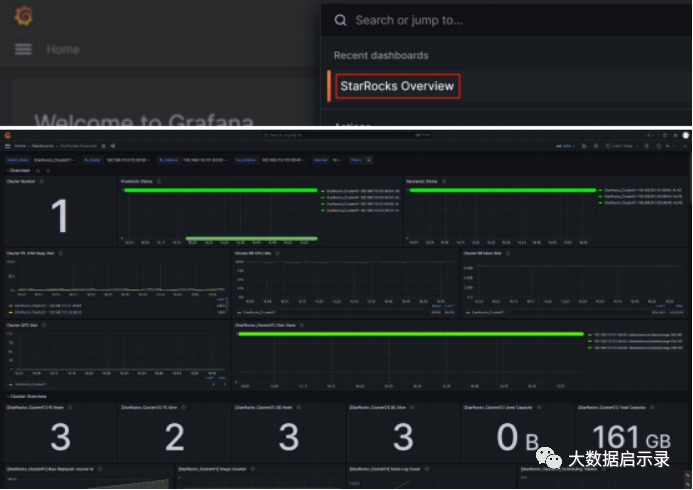Focus the large 'Search or jump to...' field
The width and height of the screenshot is (693, 490).
pos(506,20)
